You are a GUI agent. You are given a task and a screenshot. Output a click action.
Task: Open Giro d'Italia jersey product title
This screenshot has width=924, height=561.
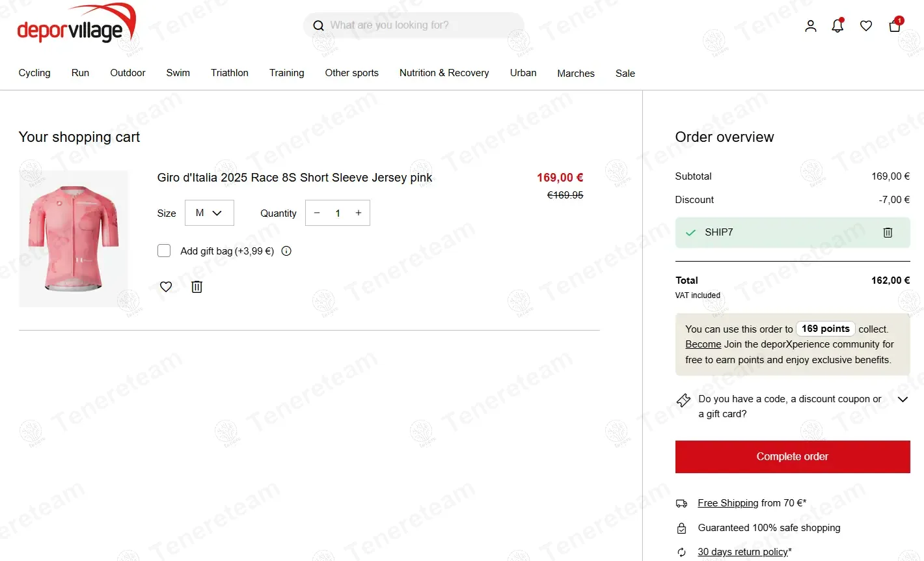295,178
